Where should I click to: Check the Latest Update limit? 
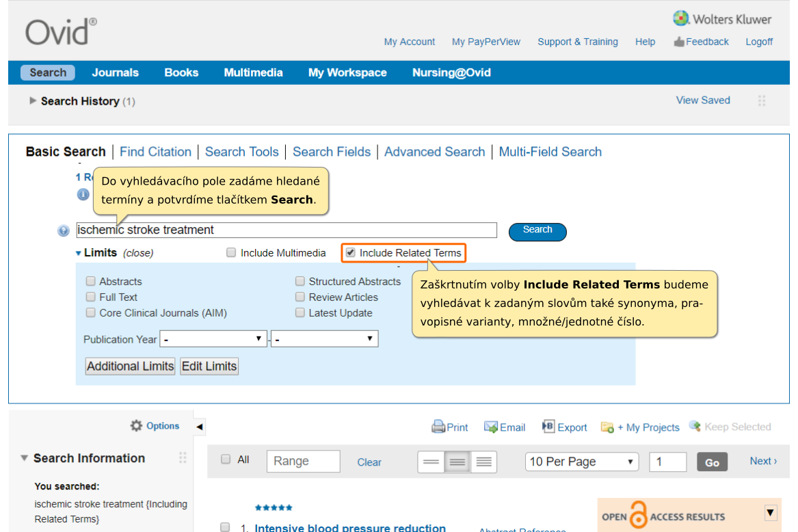point(300,312)
